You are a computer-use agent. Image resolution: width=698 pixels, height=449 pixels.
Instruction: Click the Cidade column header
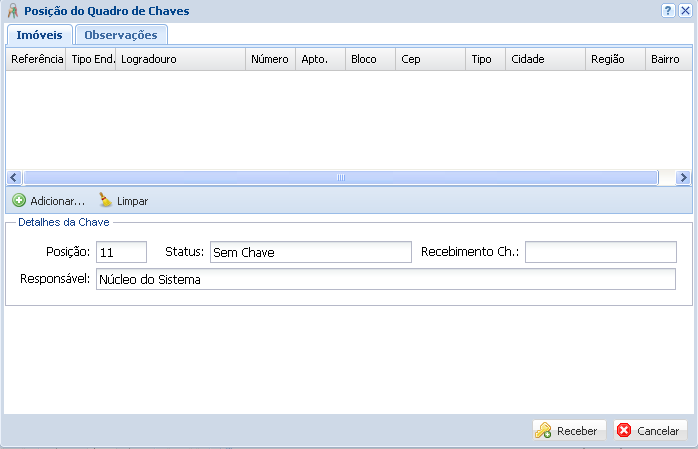[545, 59]
